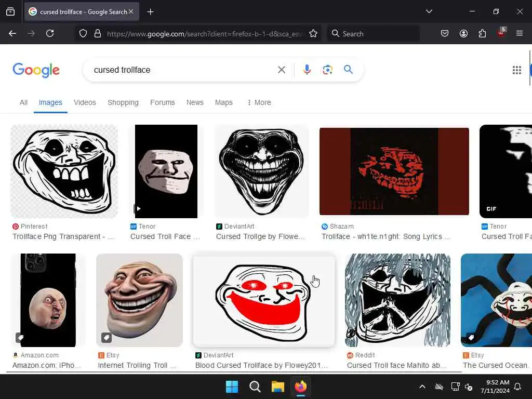Open the Windows Start menu
The height and width of the screenshot is (399, 532).
tap(232, 387)
